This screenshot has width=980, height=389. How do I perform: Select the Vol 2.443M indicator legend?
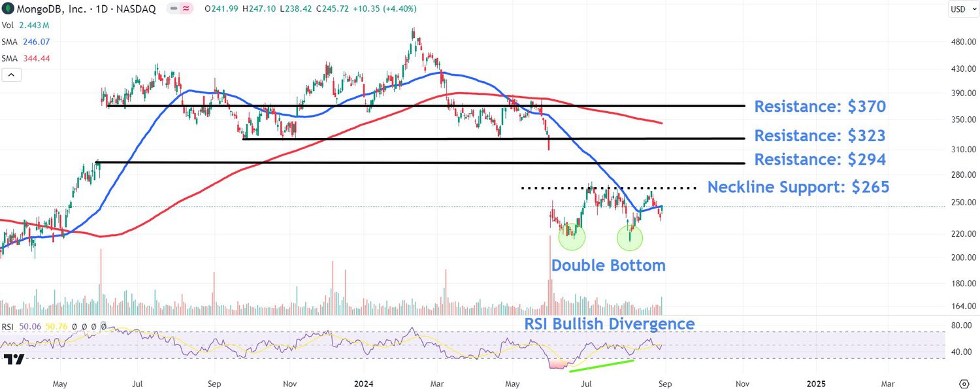click(x=25, y=25)
